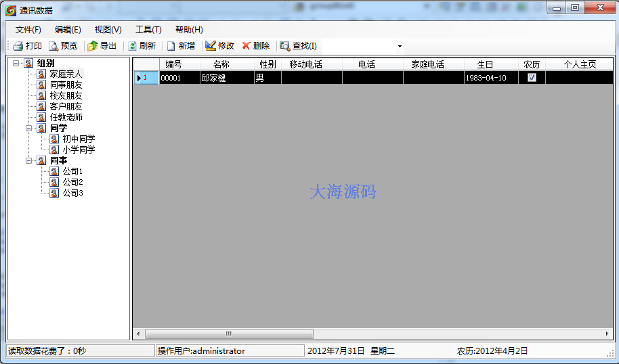This screenshot has width=619, height=364.
Task: Click the person icon beside 家庭亲人
Action: (41, 74)
